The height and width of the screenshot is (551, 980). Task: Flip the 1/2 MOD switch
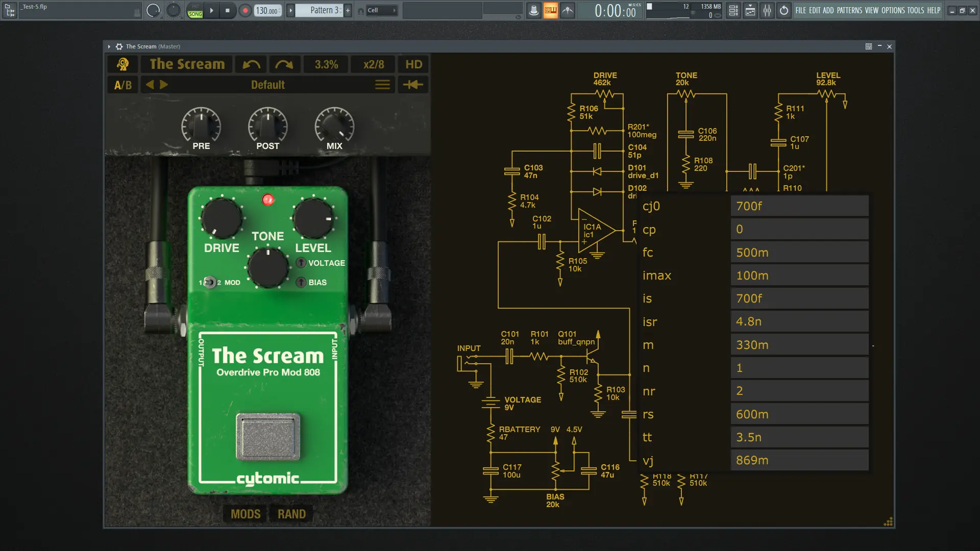click(209, 282)
